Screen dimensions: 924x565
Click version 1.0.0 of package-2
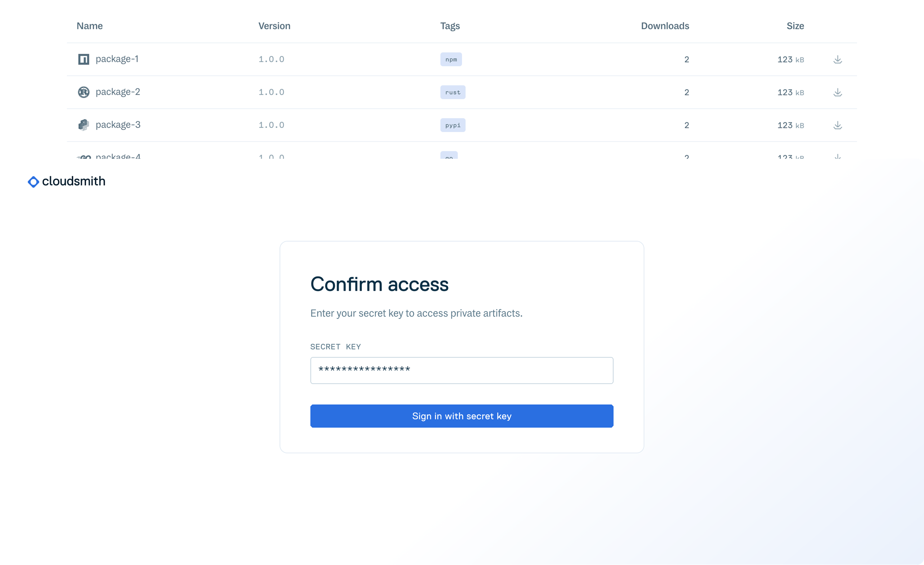tap(271, 92)
